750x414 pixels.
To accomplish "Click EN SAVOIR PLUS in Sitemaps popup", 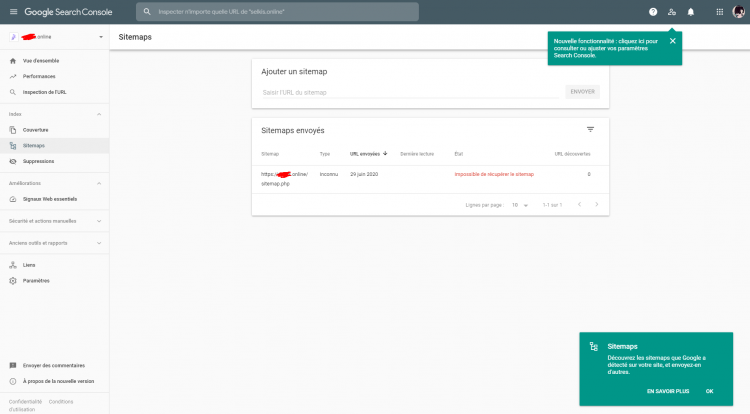I will [667, 391].
